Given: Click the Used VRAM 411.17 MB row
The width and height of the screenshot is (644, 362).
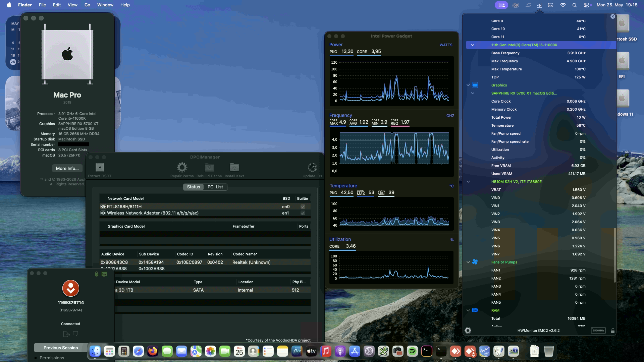Looking at the screenshot, I should click(538, 174).
